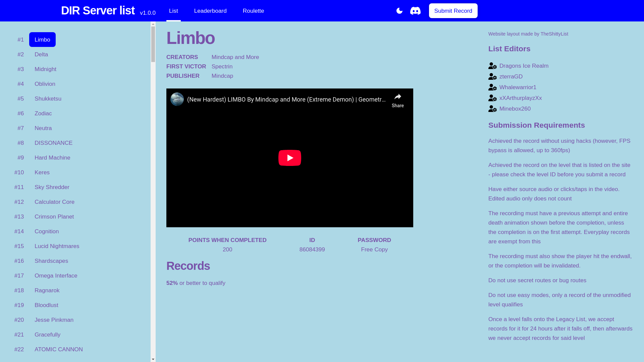
Task: Click the editor icon beside Whalewarrior1
Action: [x=492, y=87]
